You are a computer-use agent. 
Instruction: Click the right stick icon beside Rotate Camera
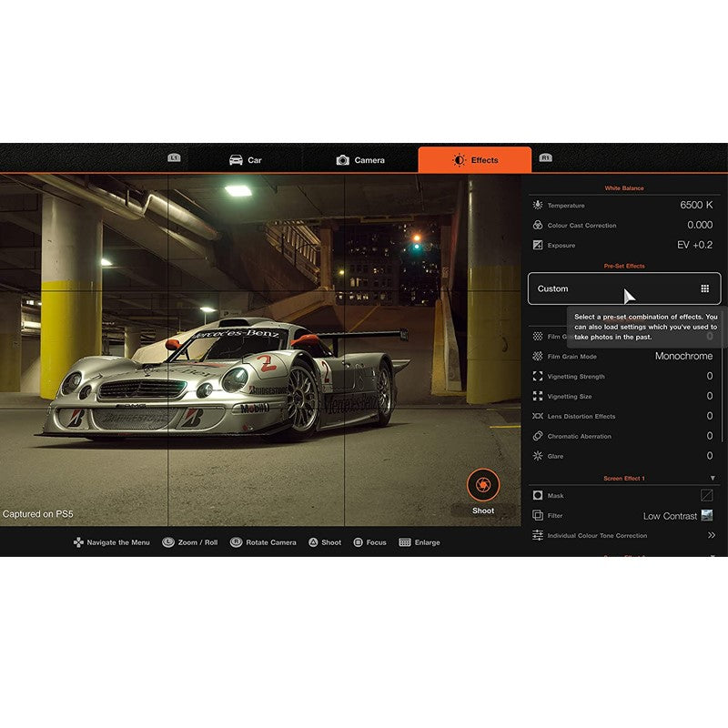point(236,542)
